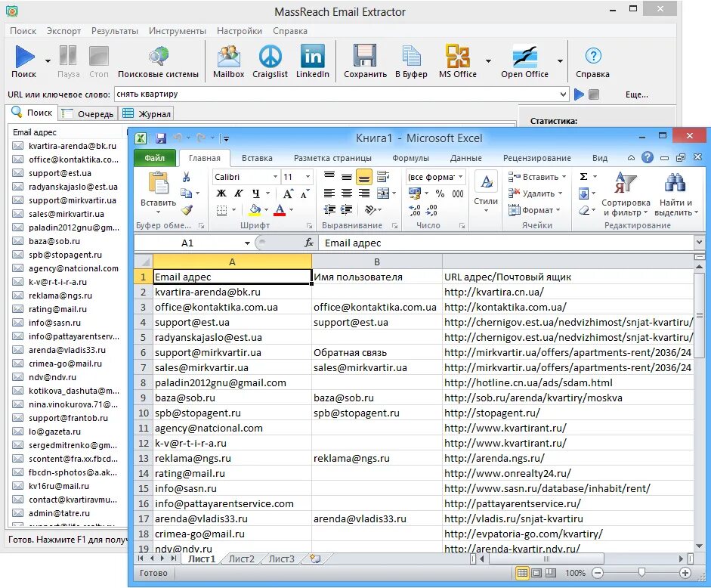Toggle italic К in Excel ribbon

[x=239, y=193]
